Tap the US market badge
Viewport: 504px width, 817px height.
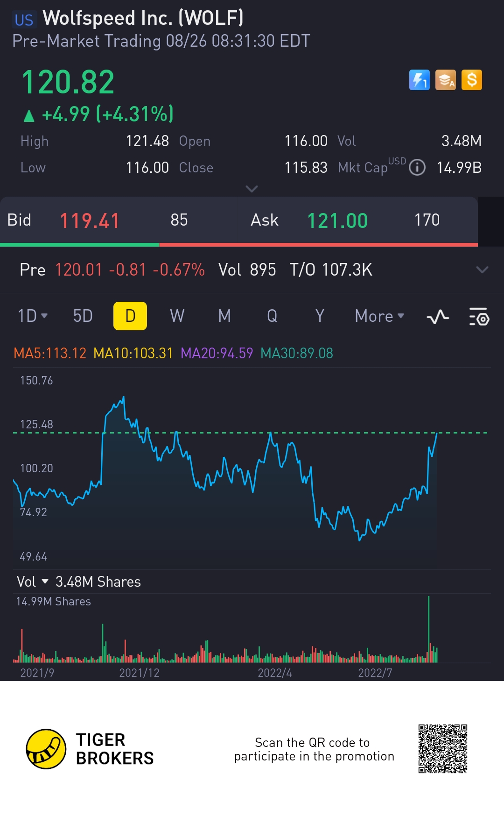pyautogui.click(x=24, y=20)
